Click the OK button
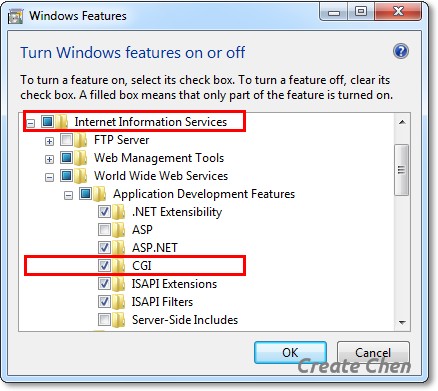Viewport: 438px width, 391px height. click(x=290, y=353)
